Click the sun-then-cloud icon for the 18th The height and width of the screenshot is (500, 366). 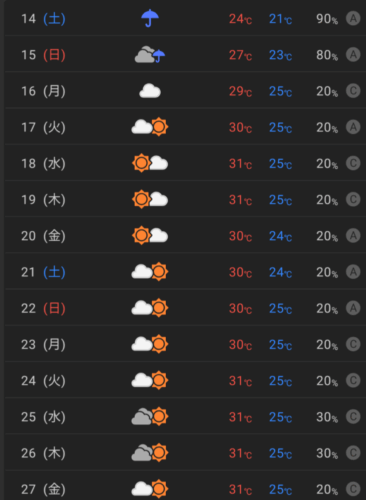point(150,163)
